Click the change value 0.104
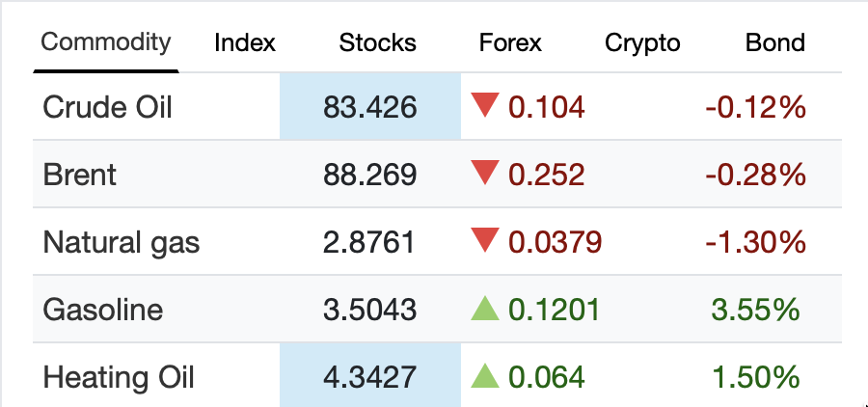The height and width of the screenshot is (407, 868). point(547,107)
